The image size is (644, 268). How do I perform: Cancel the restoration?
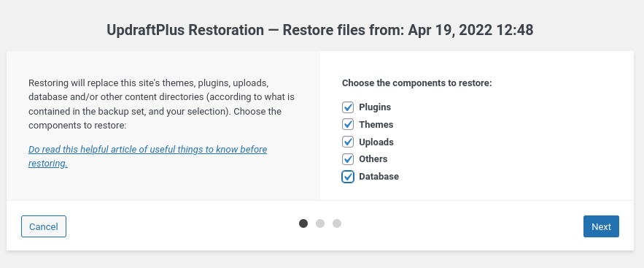[x=44, y=226]
